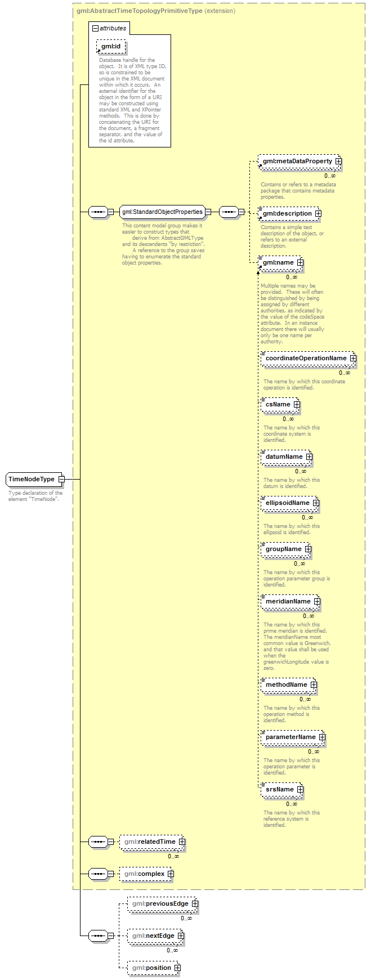Expand gml:description plus icon
This screenshot has height=980, width=371.
point(318,213)
